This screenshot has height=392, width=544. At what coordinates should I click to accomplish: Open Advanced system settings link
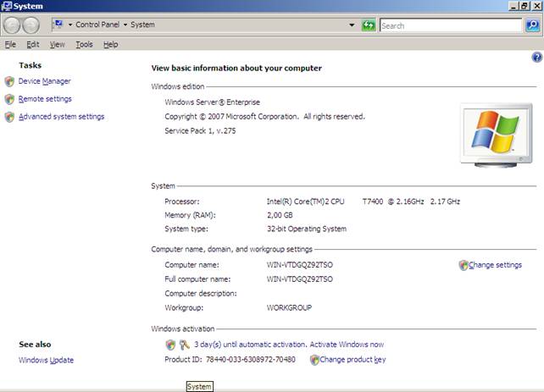point(61,117)
